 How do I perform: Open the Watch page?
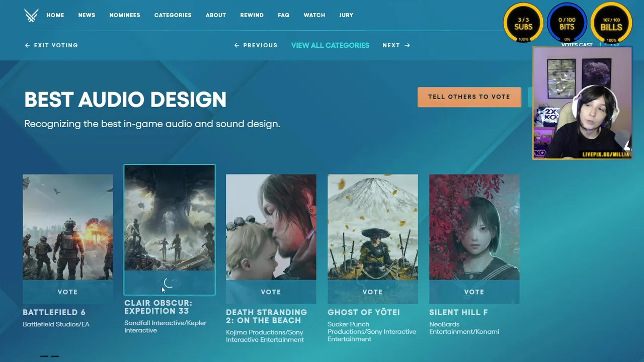[314, 15]
